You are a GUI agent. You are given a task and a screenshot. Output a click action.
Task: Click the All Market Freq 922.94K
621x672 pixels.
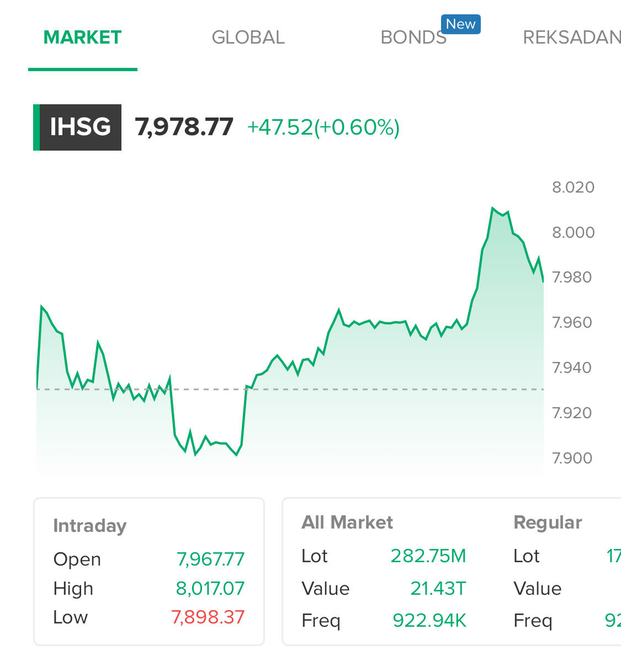pos(429,621)
